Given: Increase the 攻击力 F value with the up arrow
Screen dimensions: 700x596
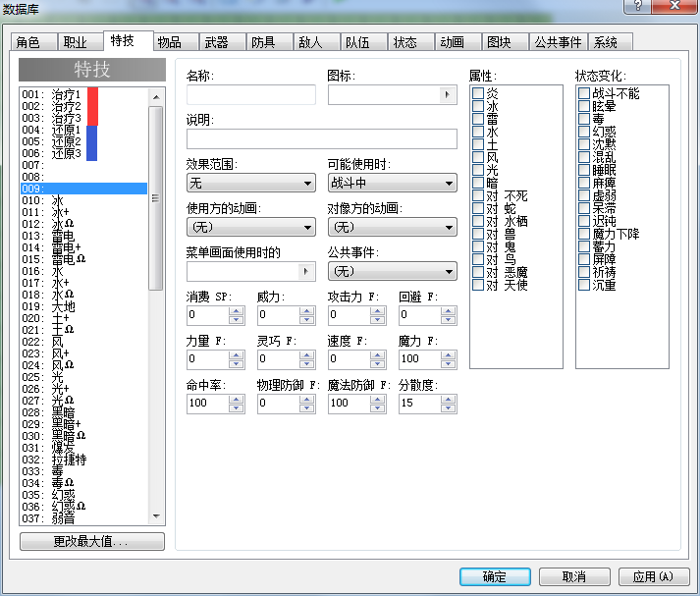Looking at the screenshot, I should point(378,310).
